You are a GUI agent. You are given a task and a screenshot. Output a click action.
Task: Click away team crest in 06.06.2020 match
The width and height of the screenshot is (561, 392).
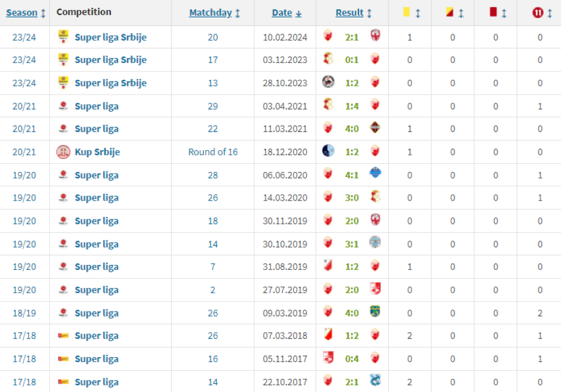pyautogui.click(x=375, y=173)
